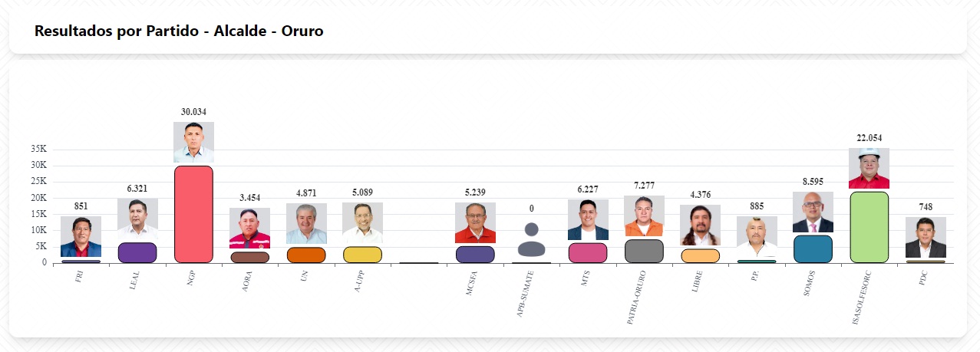Choose the UN candidate photo
The image size is (980, 352).
point(306,223)
